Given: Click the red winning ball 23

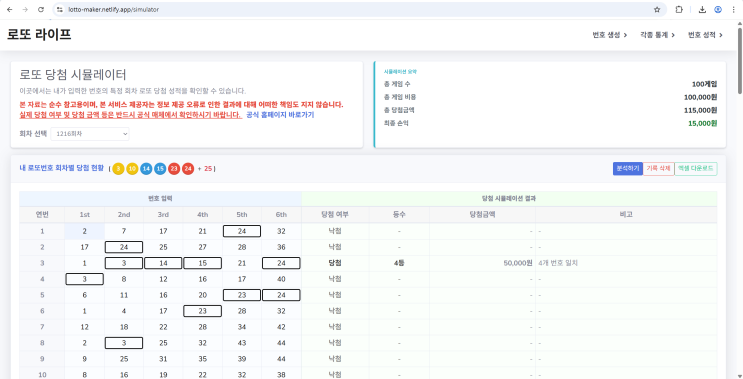Looking at the screenshot, I should tap(174, 169).
